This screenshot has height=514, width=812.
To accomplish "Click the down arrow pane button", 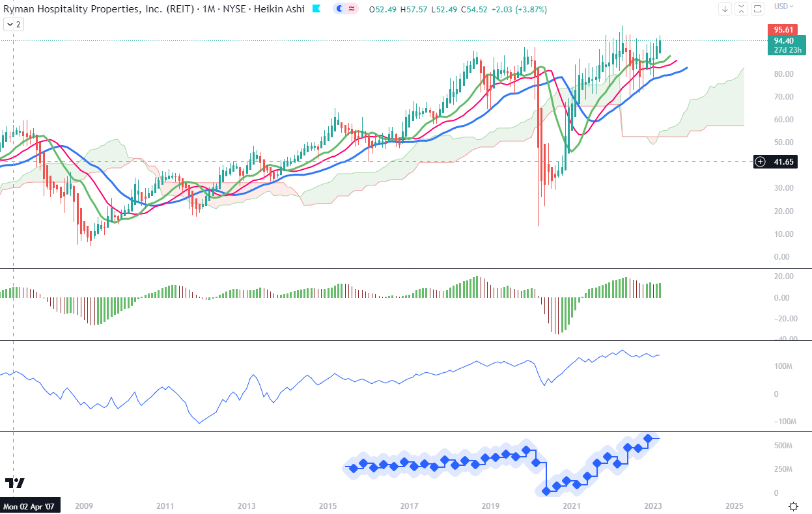I will (x=726, y=9).
